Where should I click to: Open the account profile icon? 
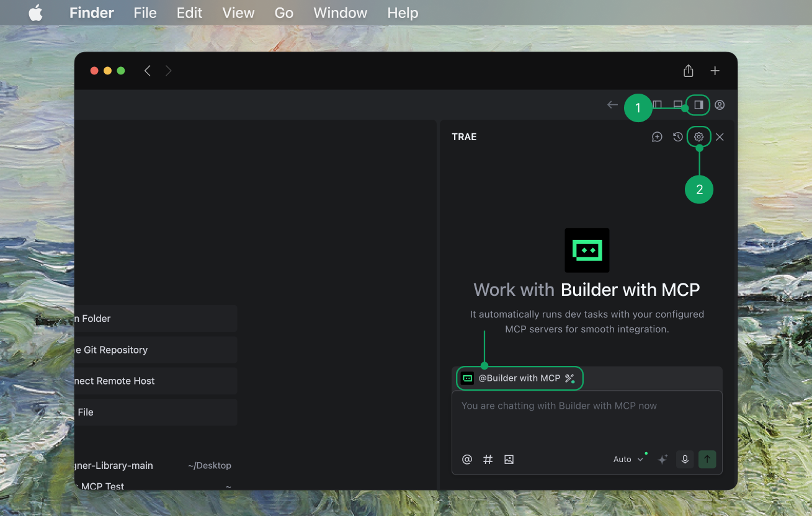[720, 105]
